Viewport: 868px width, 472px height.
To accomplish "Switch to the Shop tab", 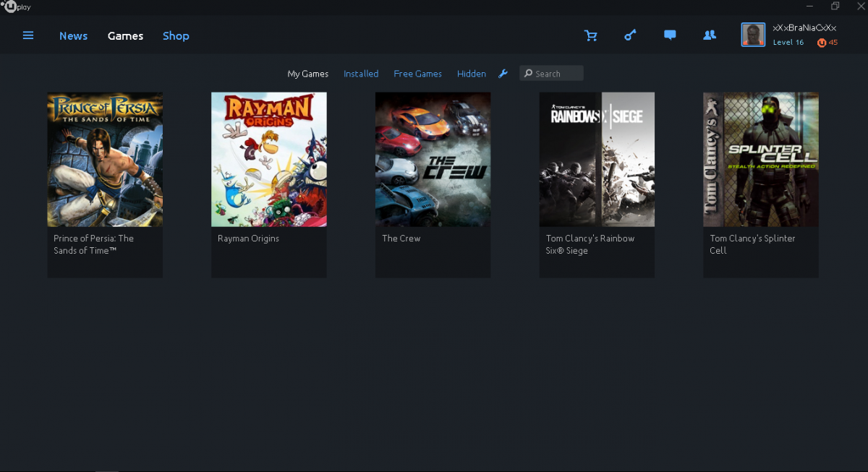I will [x=176, y=36].
